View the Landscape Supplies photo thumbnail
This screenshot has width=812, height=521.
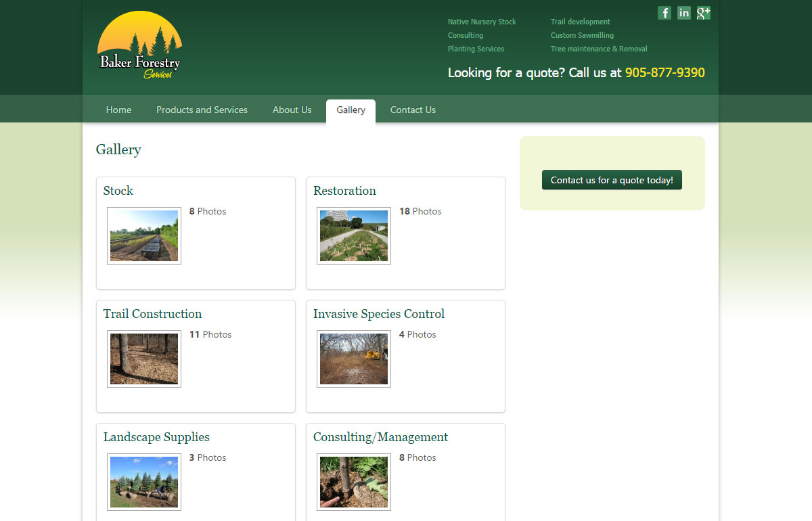point(144,482)
